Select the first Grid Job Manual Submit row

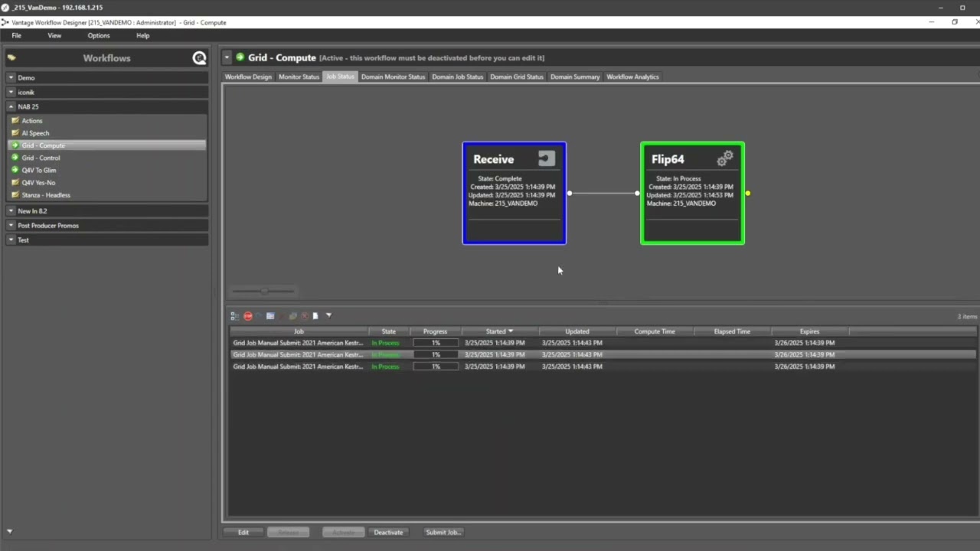[603, 343]
